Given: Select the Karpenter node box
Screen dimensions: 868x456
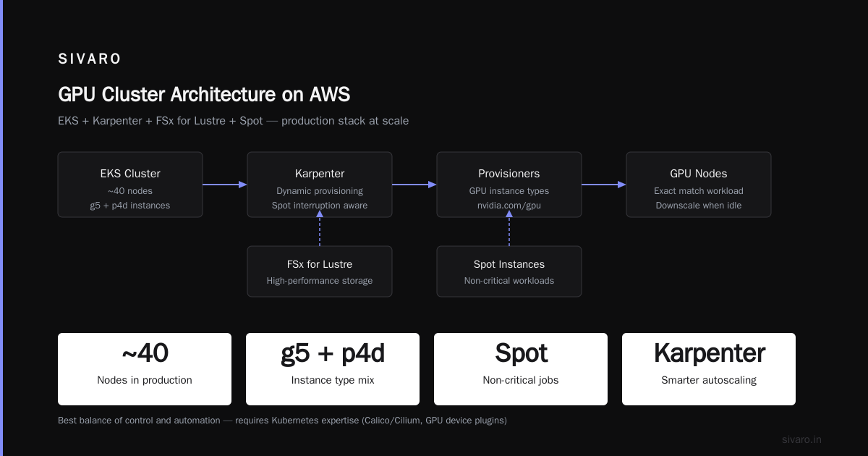Looking at the screenshot, I should (x=320, y=185).
